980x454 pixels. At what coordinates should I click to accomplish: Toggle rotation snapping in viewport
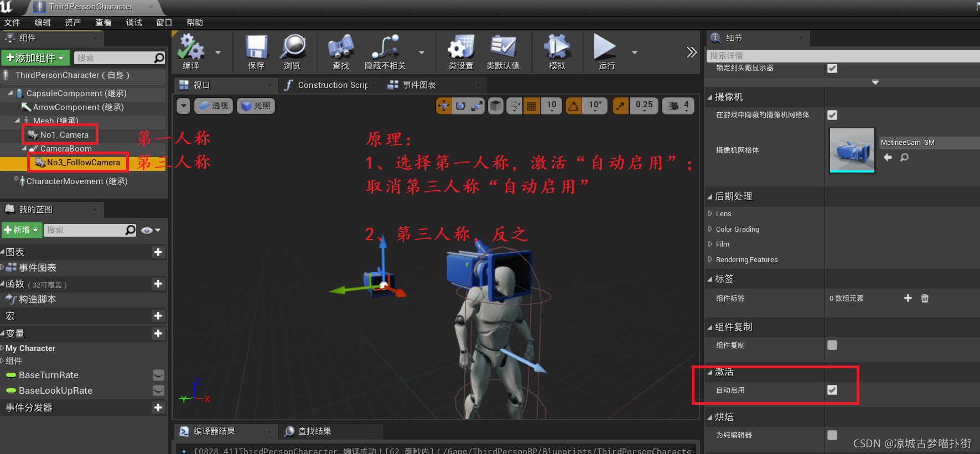click(574, 106)
